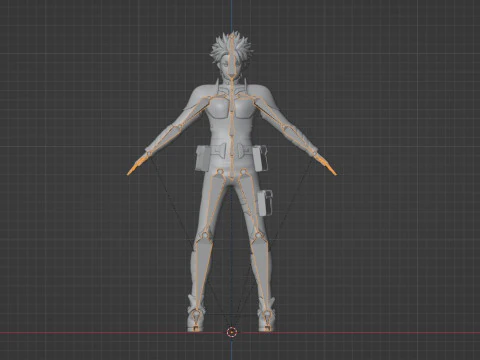
Task: Select the orange hand bone at screen right
Action: [x=326, y=165]
